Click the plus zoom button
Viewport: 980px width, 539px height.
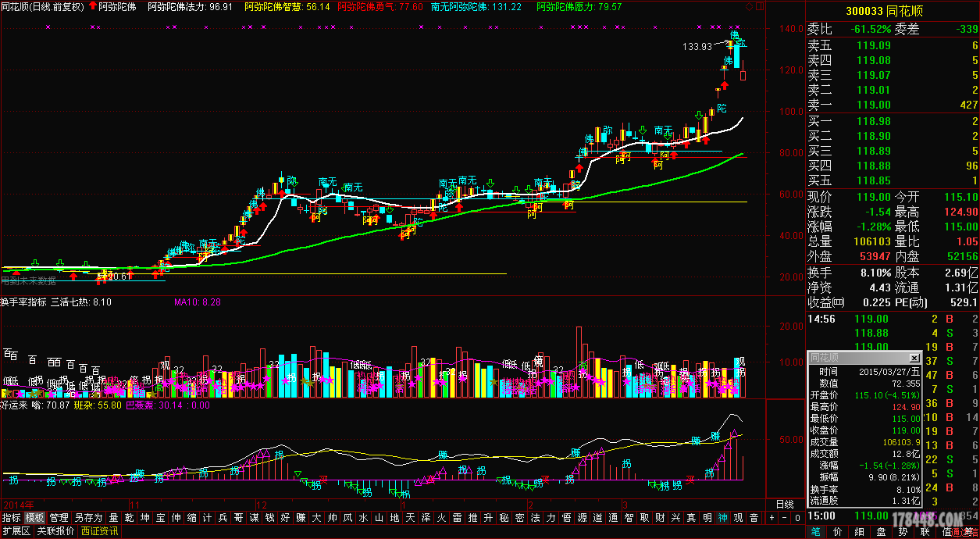click(x=772, y=517)
